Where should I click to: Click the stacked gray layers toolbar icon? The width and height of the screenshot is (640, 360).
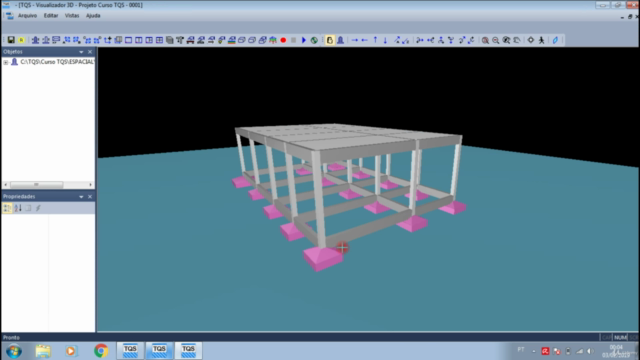click(169, 40)
